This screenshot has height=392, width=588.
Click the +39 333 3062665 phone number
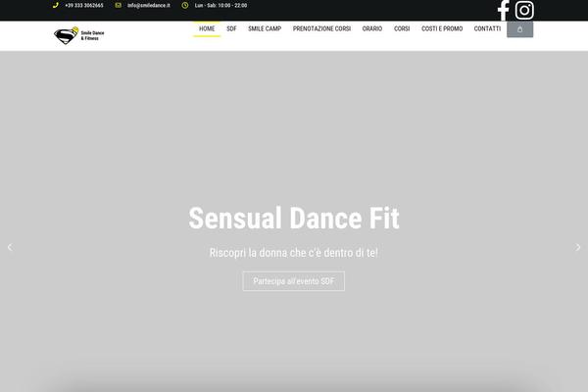coord(85,5)
